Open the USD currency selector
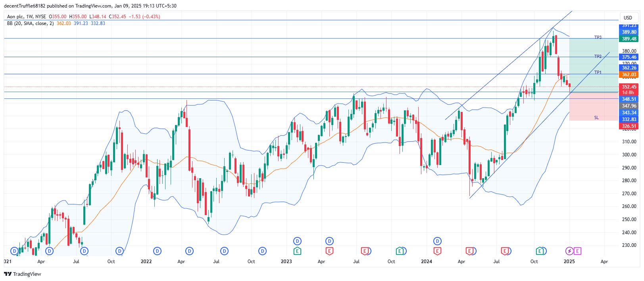This screenshot has width=644, height=281. pyautogui.click(x=628, y=17)
